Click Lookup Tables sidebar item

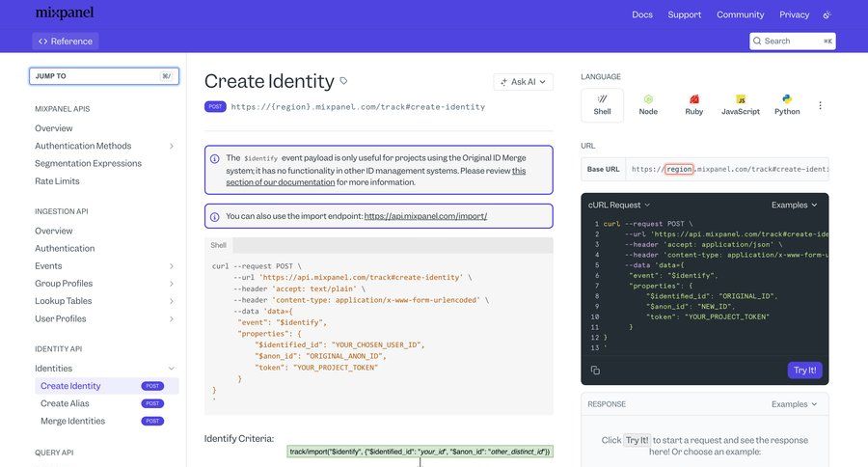pyautogui.click(x=63, y=301)
